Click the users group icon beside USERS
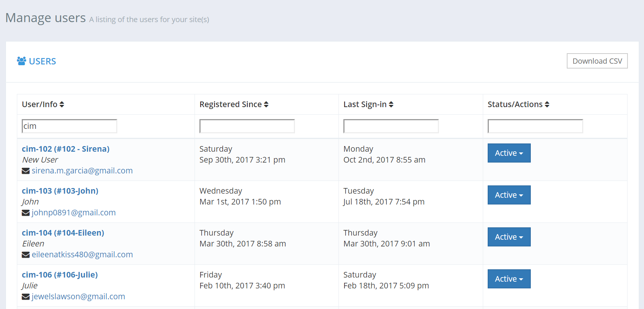 tap(21, 61)
